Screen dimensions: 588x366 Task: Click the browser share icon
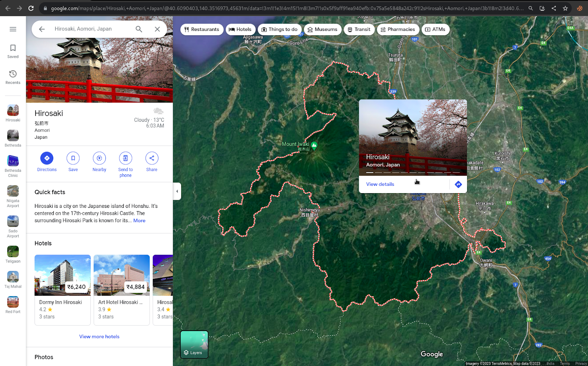[554, 8]
